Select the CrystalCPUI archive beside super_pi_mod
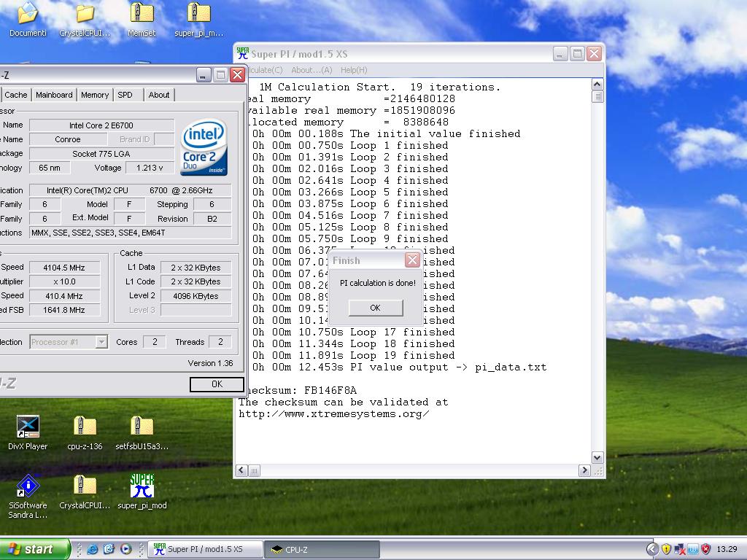 point(85,491)
